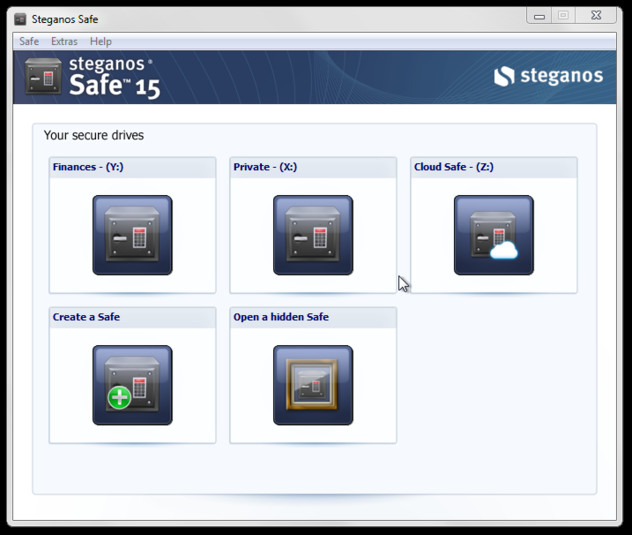Click the Create a Safe plus icon
Screen dimensions: 632x535
point(132,385)
